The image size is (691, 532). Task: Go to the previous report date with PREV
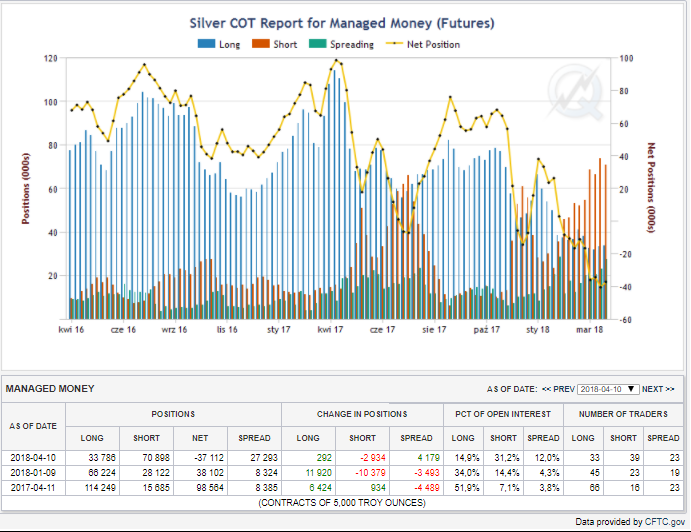pos(558,389)
